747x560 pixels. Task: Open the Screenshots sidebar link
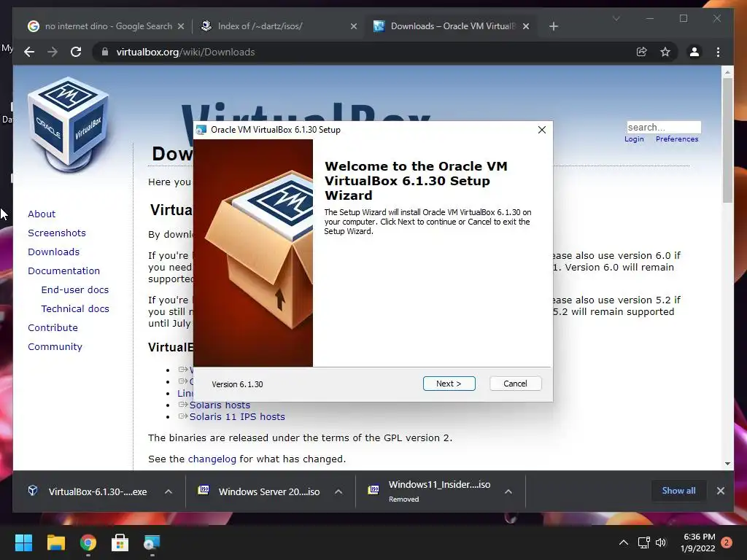pos(57,233)
